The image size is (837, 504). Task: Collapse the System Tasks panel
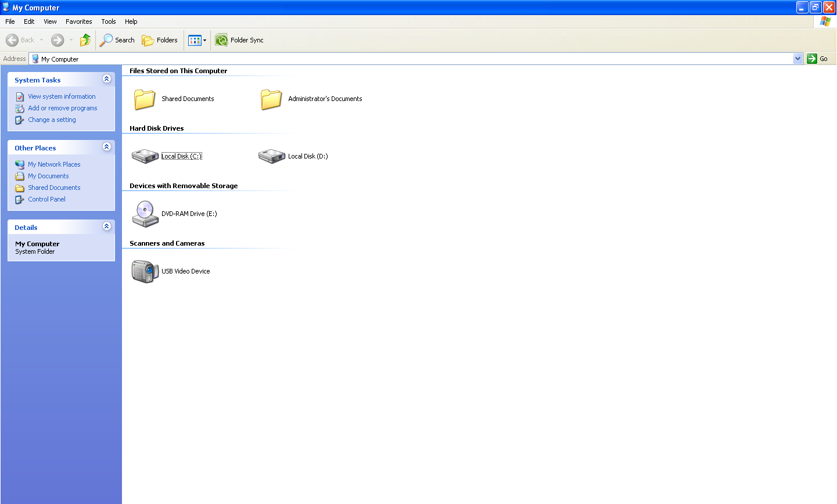pos(106,79)
